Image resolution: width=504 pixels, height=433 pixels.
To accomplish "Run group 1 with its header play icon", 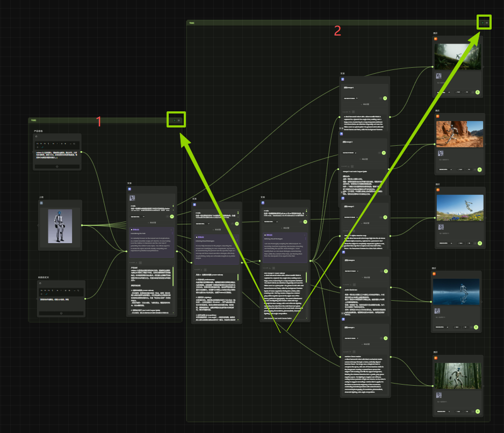I will click(x=174, y=120).
